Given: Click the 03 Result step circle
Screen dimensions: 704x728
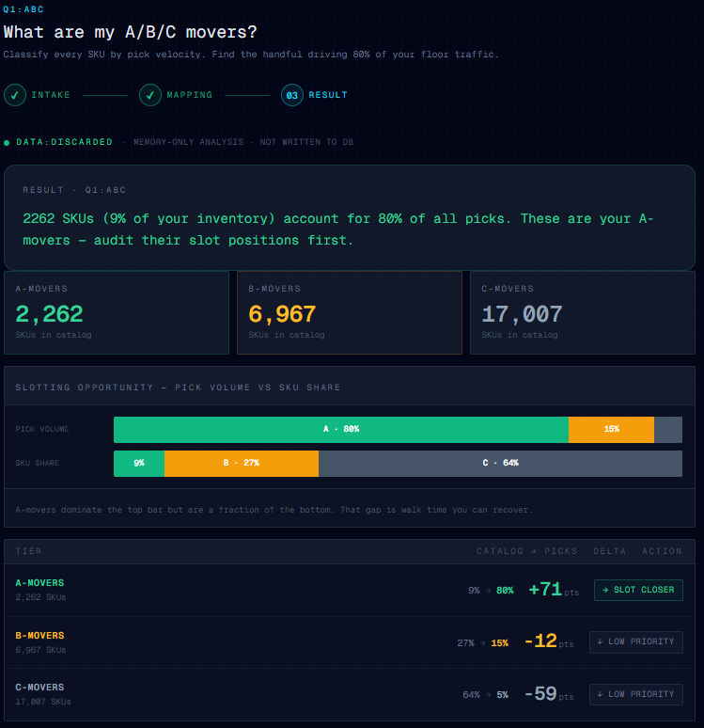Looking at the screenshot, I should [x=292, y=95].
